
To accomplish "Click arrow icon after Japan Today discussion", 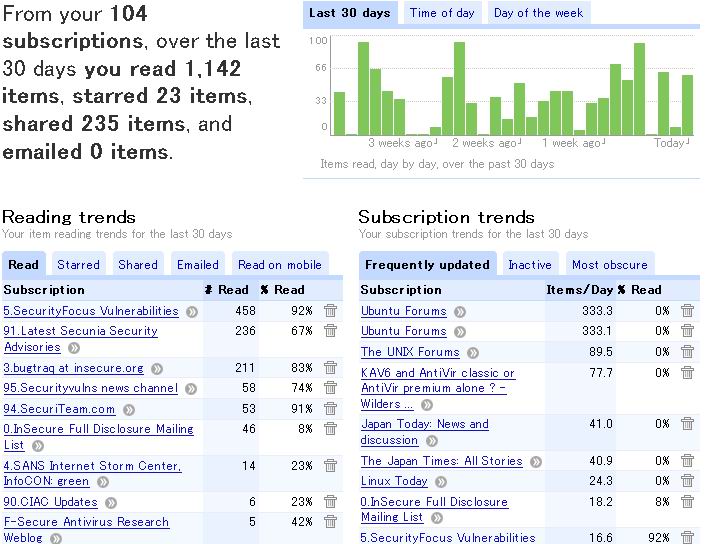I will 432,441.
